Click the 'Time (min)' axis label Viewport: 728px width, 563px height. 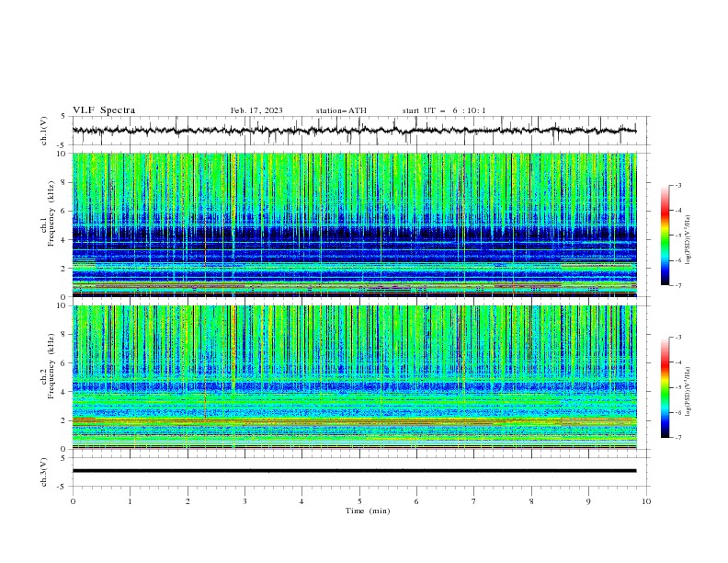(368, 511)
